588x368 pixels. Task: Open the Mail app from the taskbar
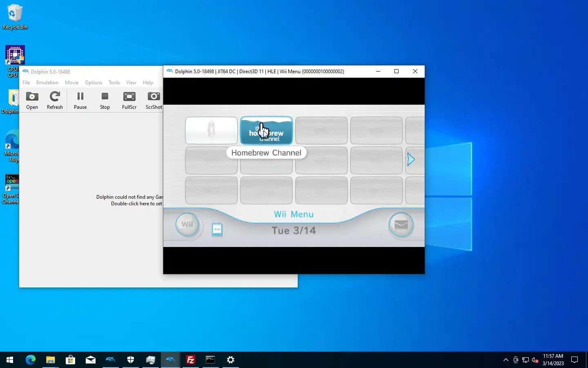click(90, 360)
